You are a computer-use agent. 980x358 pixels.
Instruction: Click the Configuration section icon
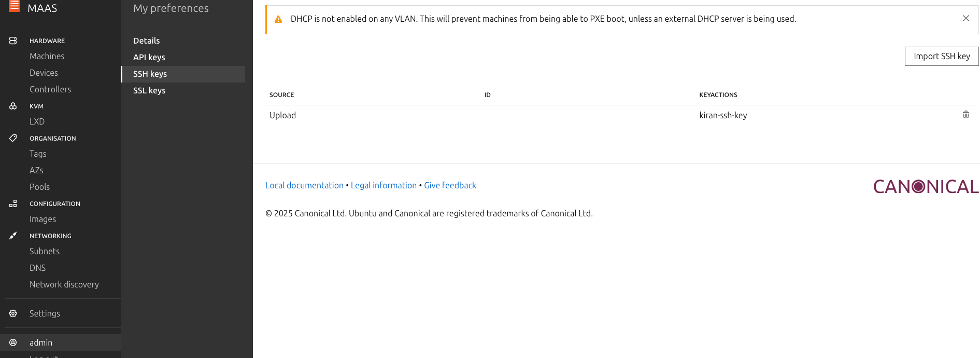pos(12,203)
